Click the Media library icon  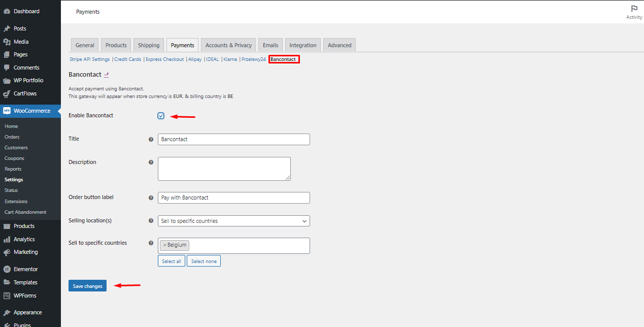tap(7, 42)
